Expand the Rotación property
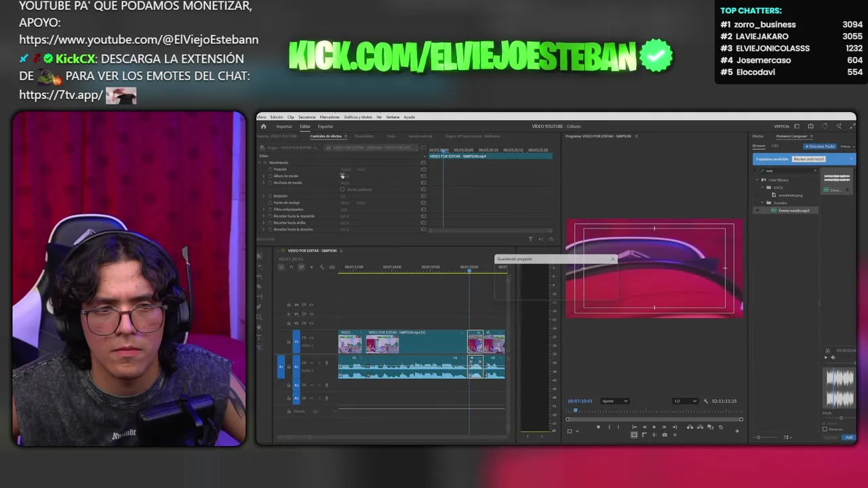868x488 pixels. point(263,196)
